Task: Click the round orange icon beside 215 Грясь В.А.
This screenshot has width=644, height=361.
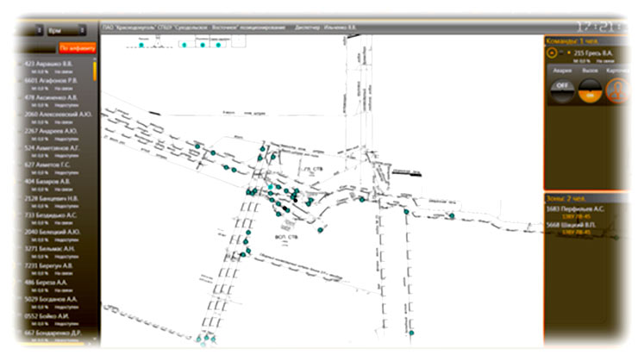Action: click(x=553, y=52)
